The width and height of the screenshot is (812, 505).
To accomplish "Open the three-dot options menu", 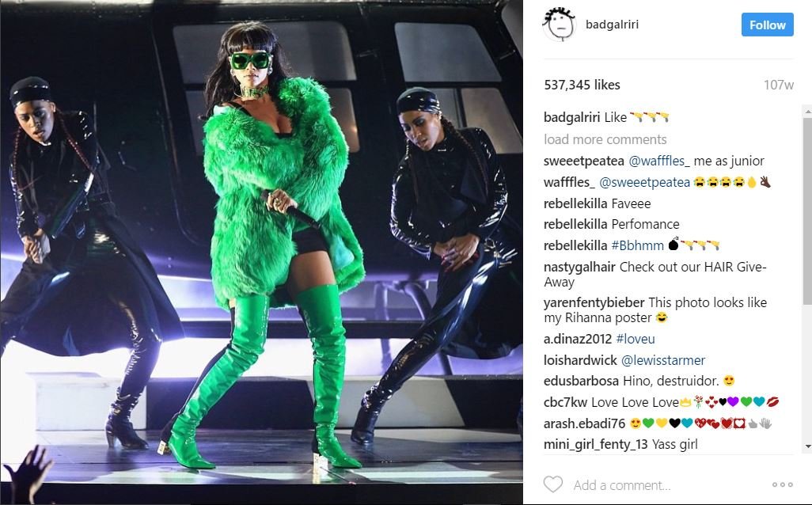I will tap(782, 484).
